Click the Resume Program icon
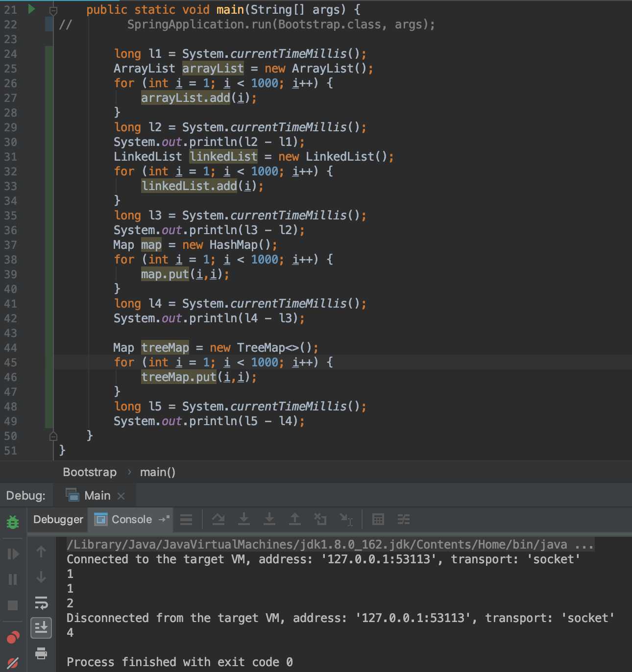Viewport: 632px width, 672px height. pos(13,554)
